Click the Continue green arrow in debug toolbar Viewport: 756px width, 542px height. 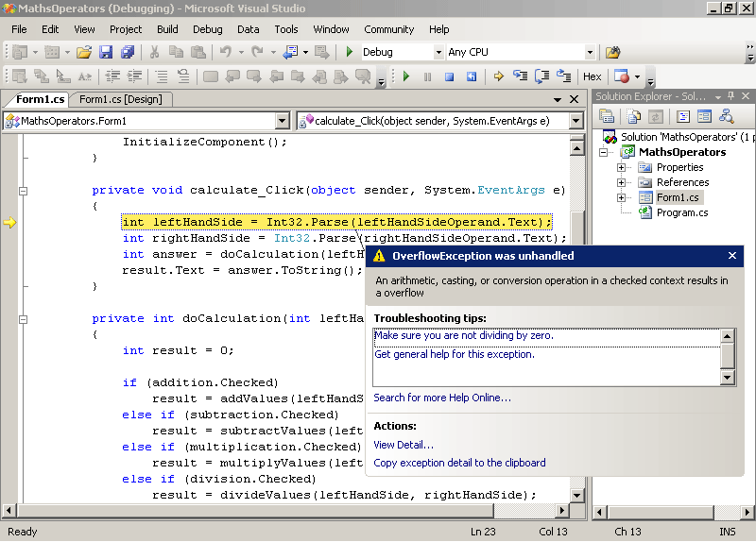tap(406, 76)
